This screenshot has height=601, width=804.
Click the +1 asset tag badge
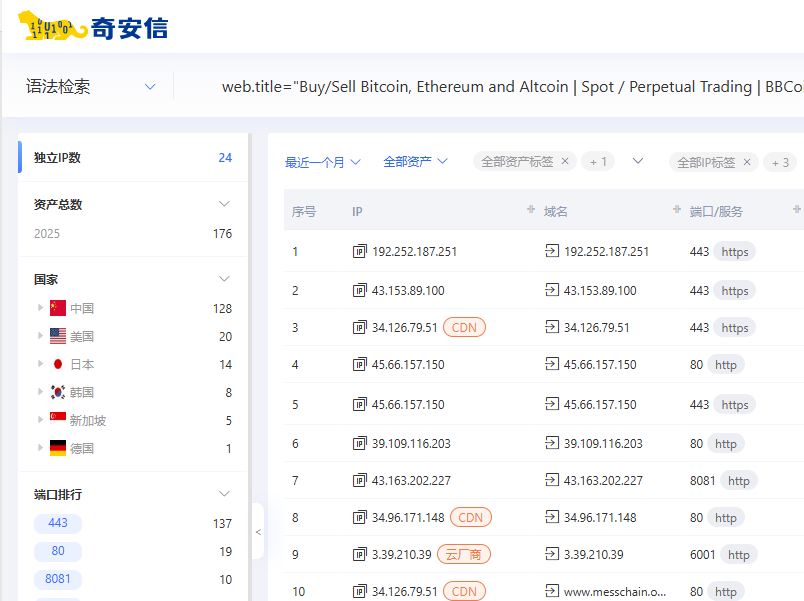pos(598,162)
